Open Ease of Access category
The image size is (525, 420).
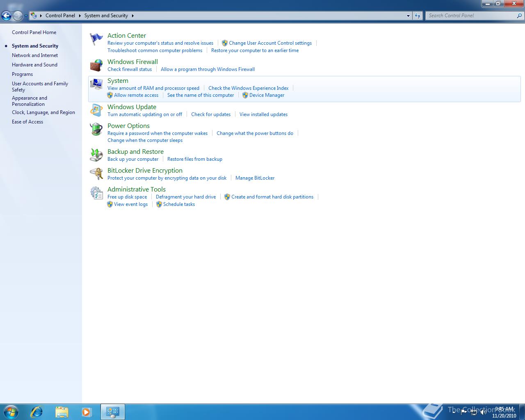(x=27, y=122)
